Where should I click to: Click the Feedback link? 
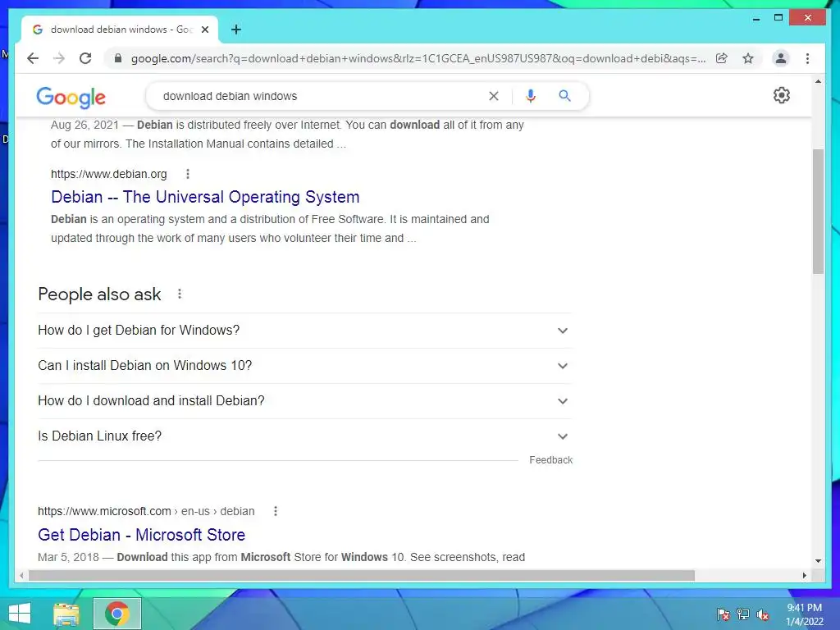pyautogui.click(x=550, y=460)
